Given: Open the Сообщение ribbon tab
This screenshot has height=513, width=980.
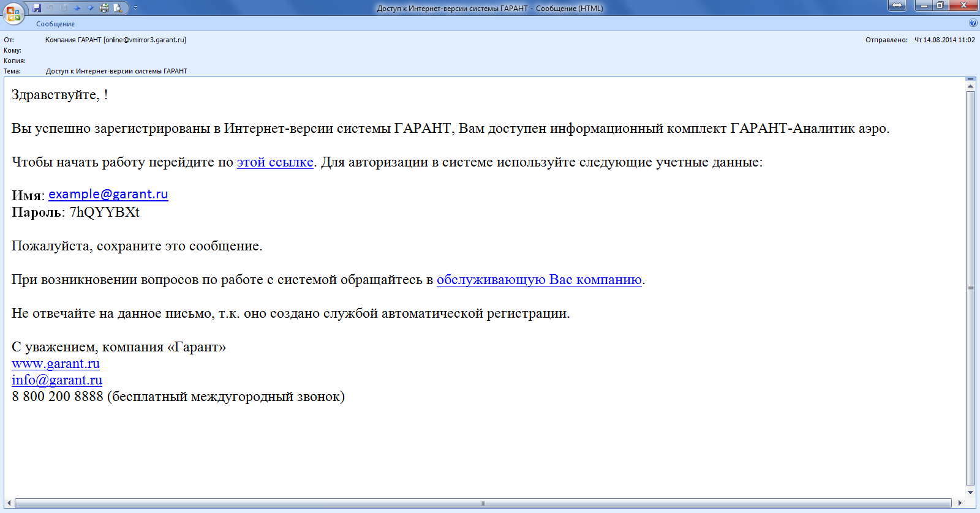Looking at the screenshot, I should point(55,24).
